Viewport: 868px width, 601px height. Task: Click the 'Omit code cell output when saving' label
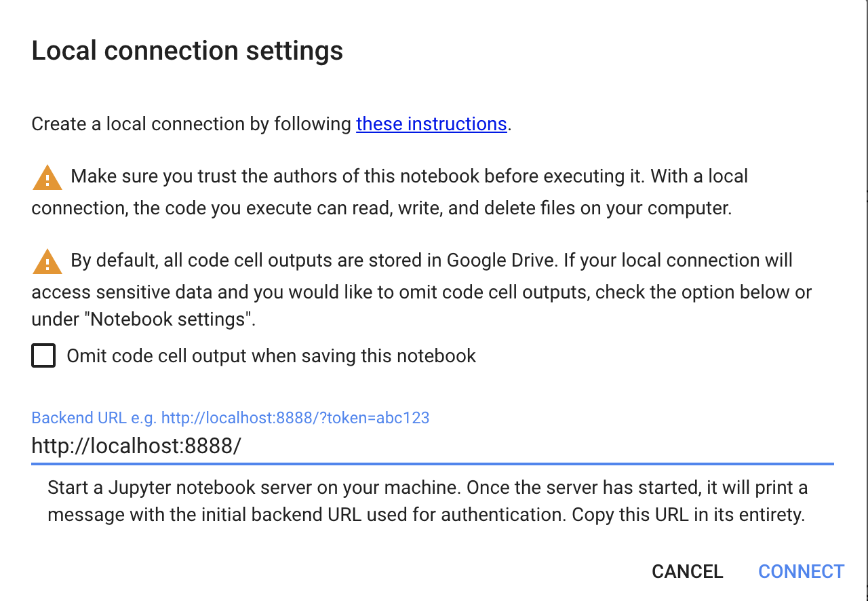tap(271, 356)
